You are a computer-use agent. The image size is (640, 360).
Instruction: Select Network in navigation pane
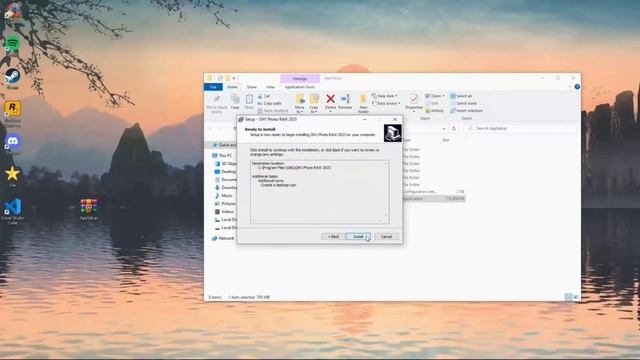tap(223, 238)
